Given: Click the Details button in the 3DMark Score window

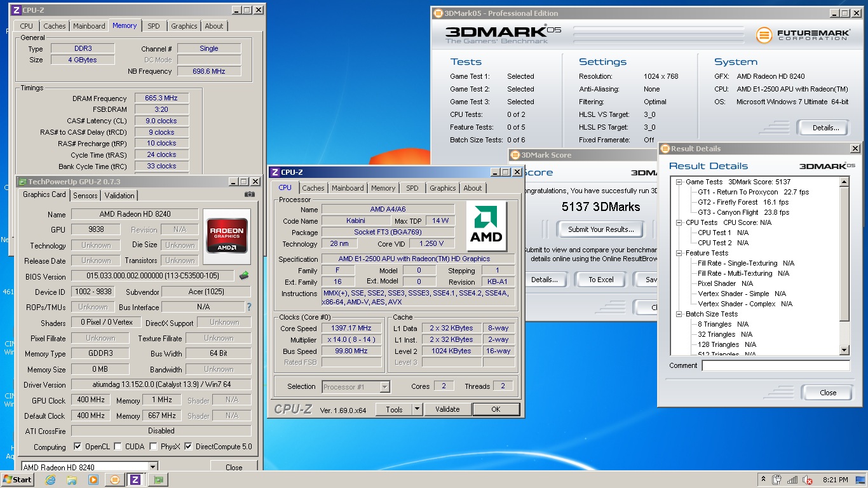Looking at the screenshot, I should (x=544, y=280).
